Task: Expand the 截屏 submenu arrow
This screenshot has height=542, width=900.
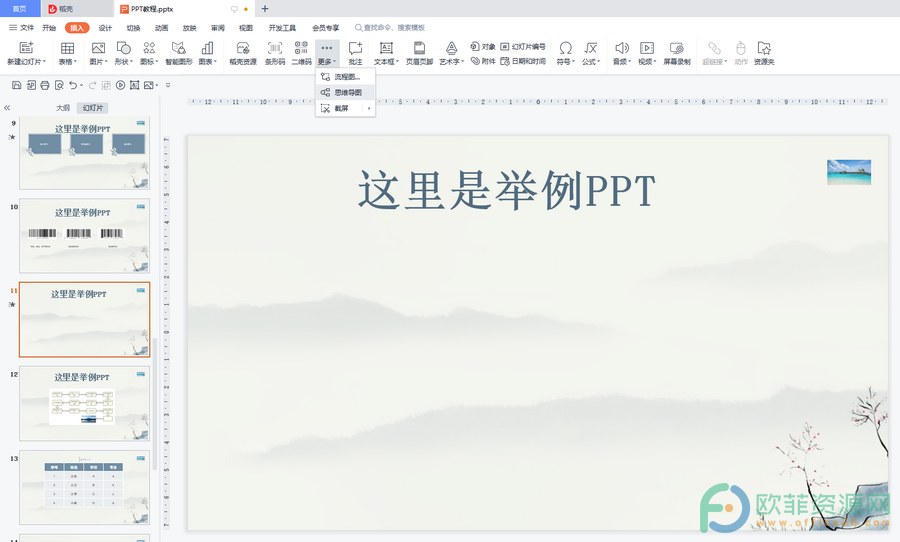Action: click(x=369, y=108)
